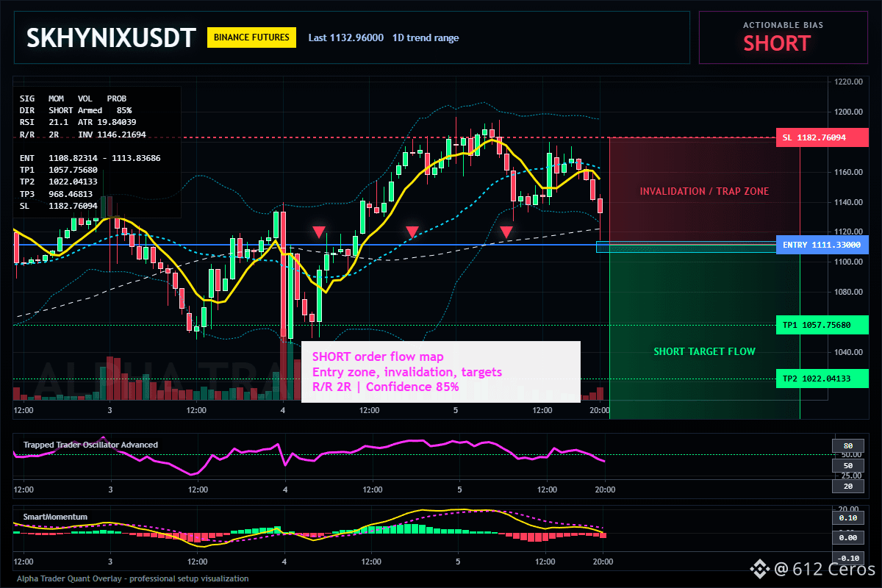Click the SKHYNIXUSDT symbol title
Image resolution: width=882 pixels, height=588 pixels.
click(x=111, y=37)
